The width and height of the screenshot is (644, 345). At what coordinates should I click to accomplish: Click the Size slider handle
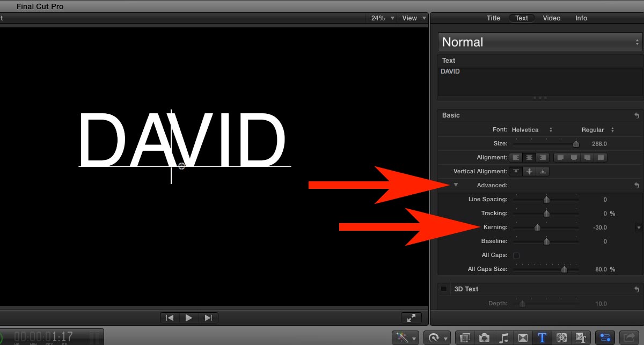click(576, 144)
